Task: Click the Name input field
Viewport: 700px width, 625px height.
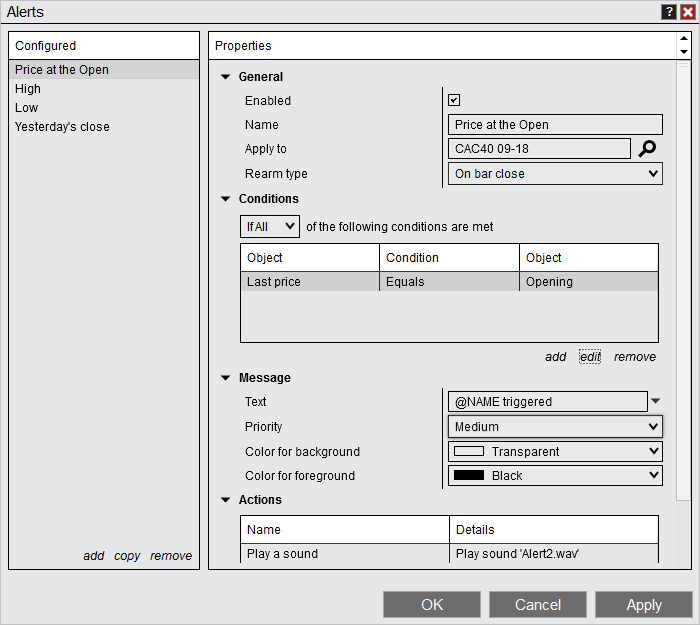Action: [x=555, y=125]
